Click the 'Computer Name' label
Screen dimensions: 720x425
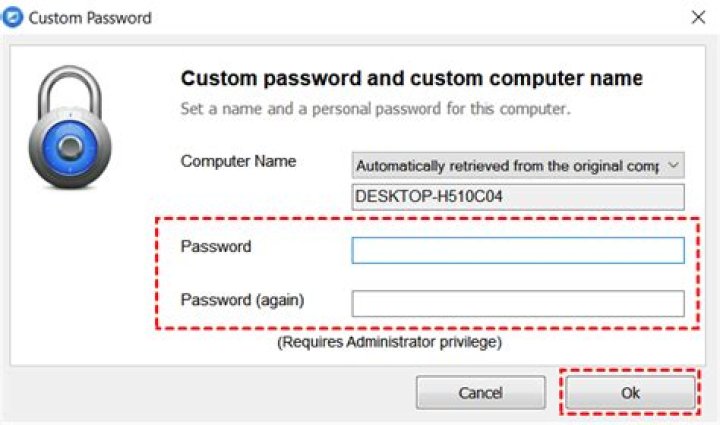tap(238, 161)
